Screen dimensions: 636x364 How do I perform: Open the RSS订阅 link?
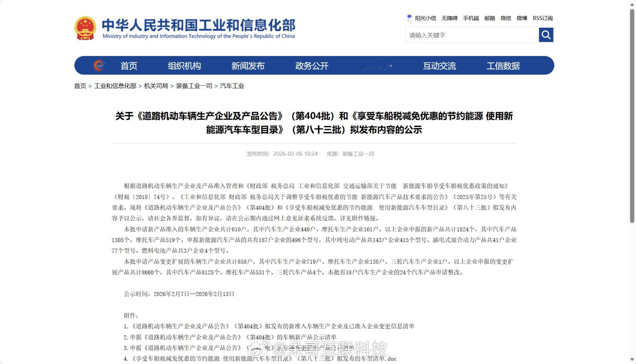coord(543,18)
